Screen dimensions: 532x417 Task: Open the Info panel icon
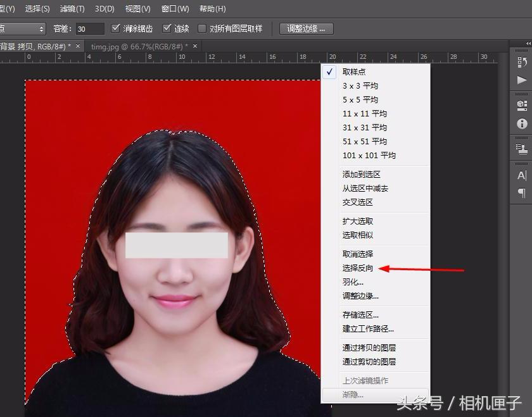click(x=522, y=124)
